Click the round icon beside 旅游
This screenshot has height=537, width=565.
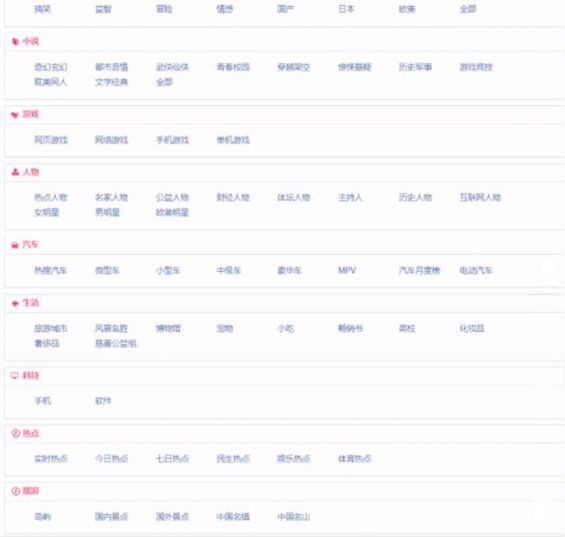coord(15,491)
